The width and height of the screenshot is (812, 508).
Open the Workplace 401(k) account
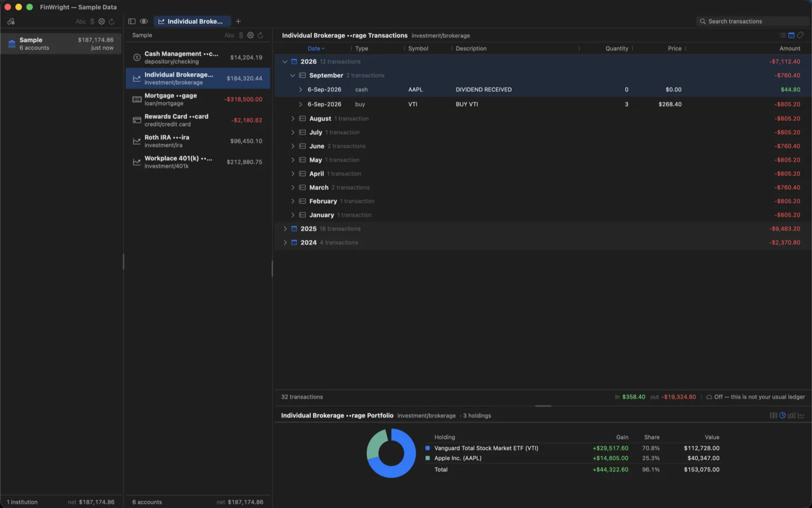click(x=198, y=162)
